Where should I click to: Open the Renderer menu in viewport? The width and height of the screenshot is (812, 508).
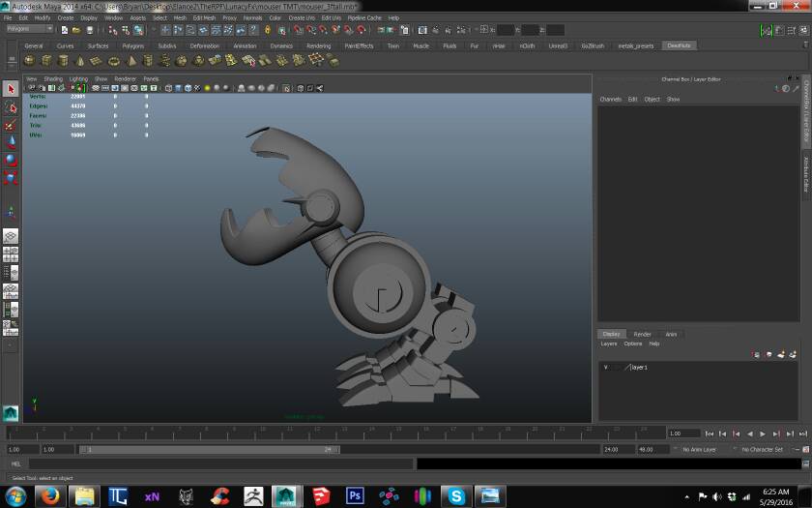point(125,78)
